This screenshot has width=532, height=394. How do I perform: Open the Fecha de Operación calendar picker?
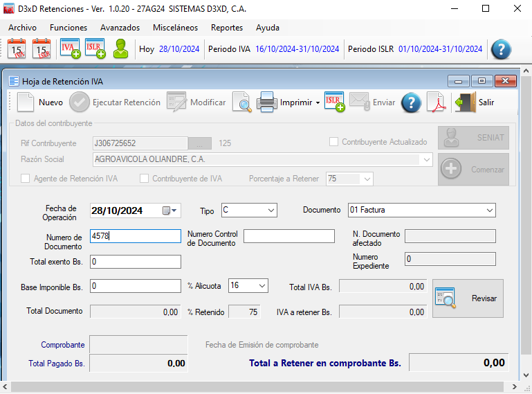tap(169, 211)
